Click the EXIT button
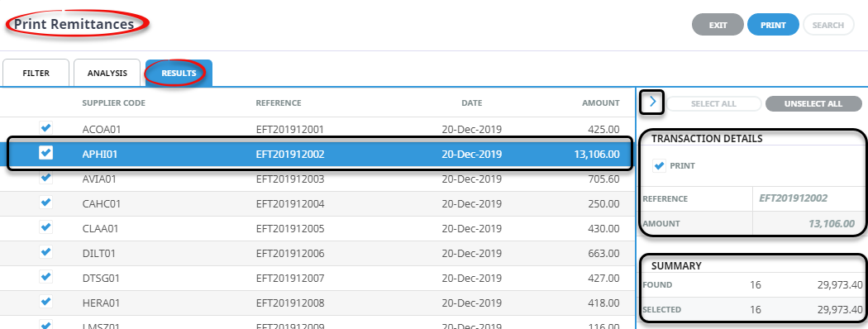The width and height of the screenshot is (868, 329). 718,25
